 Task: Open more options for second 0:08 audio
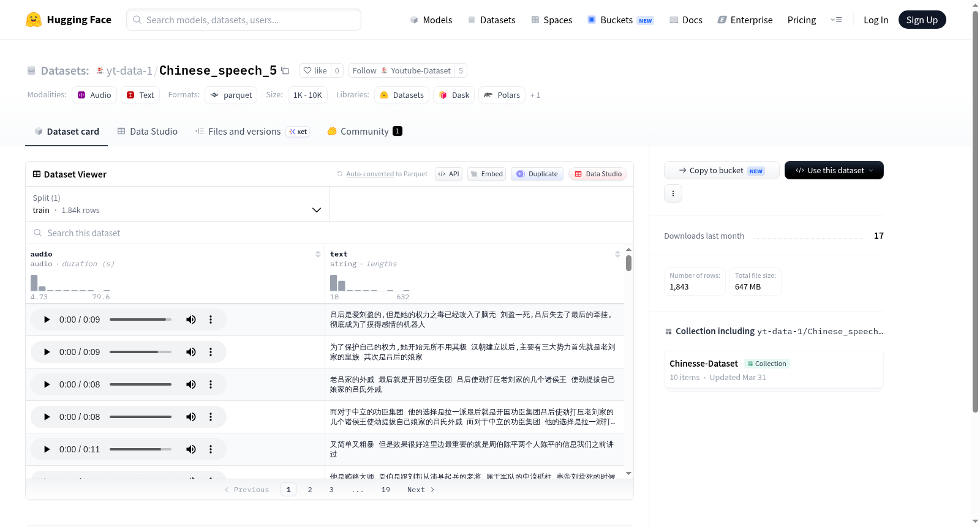coord(211,417)
